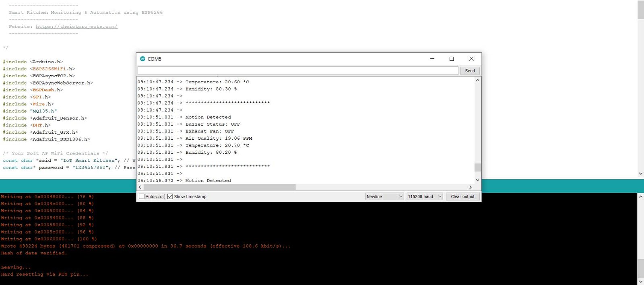The width and height of the screenshot is (644, 285).
Task: Click the serial message input field
Action: 298,71
